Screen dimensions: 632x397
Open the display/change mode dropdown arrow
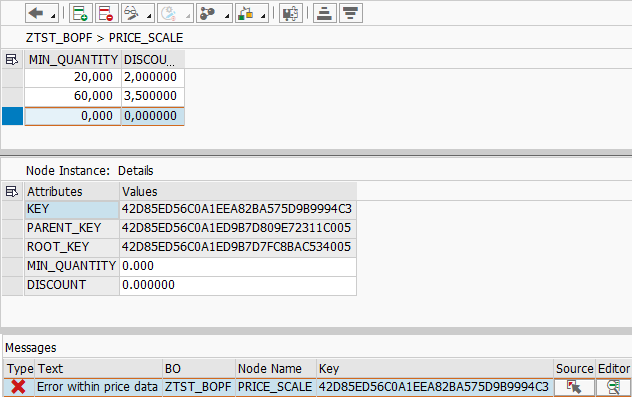(x=149, y=16)
